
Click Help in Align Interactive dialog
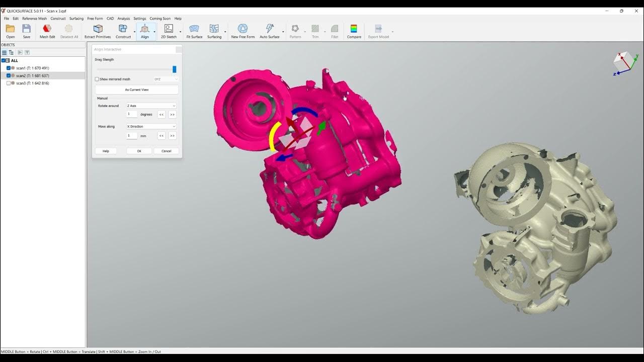106,151
